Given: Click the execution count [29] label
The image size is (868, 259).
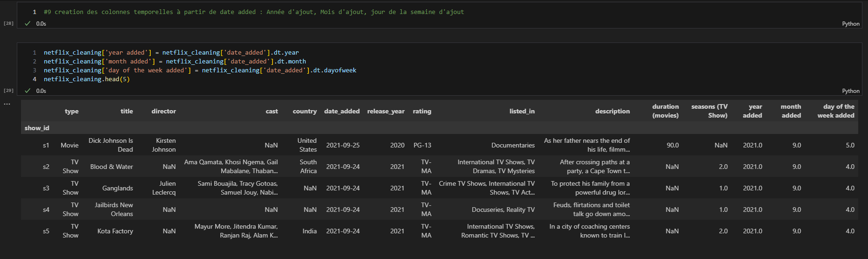Looking at the screenshot, I should pyautogui.click(x=8, y=91).
